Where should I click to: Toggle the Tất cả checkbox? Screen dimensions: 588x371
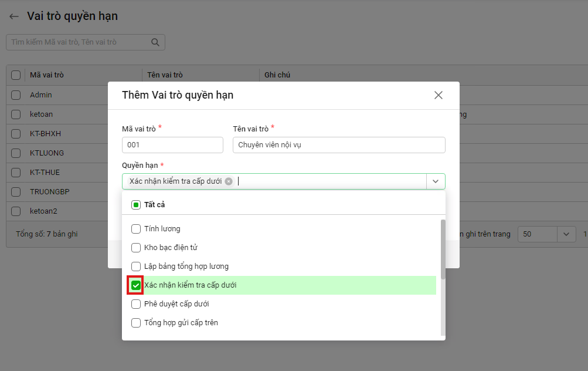136,205
